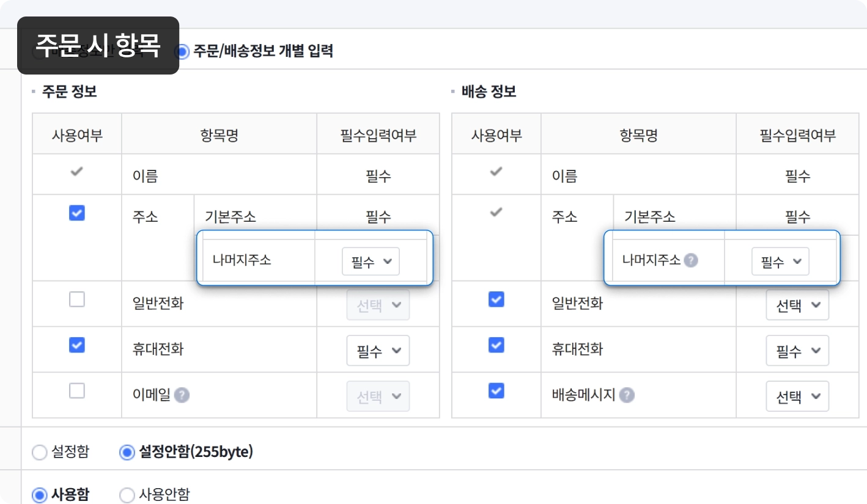This screenshot has width=867, height=504.
Task: Click help icon next to 배송 정보 나머지주소
Action: click(691, 260)
